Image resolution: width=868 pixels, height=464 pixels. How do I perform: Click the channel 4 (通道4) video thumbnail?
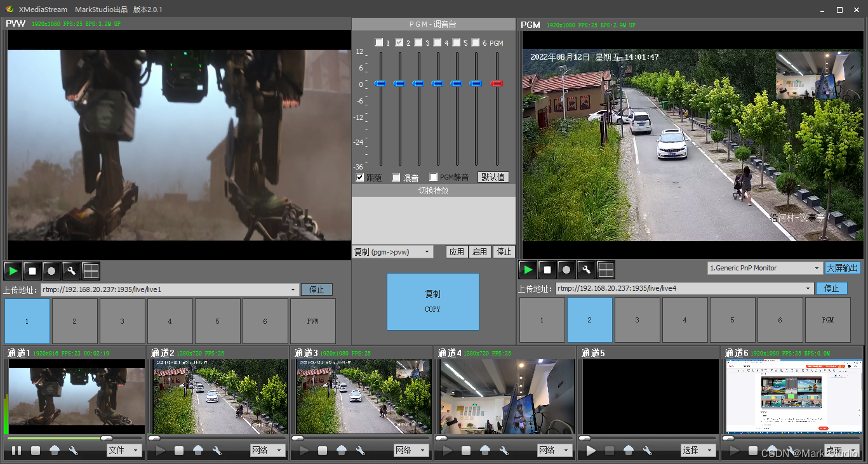507,397
